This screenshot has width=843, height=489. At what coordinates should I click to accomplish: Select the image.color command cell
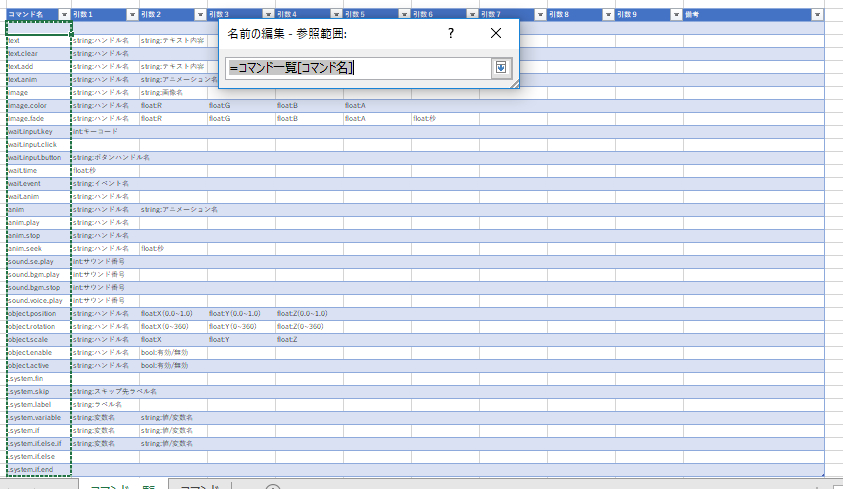point(39,106)
